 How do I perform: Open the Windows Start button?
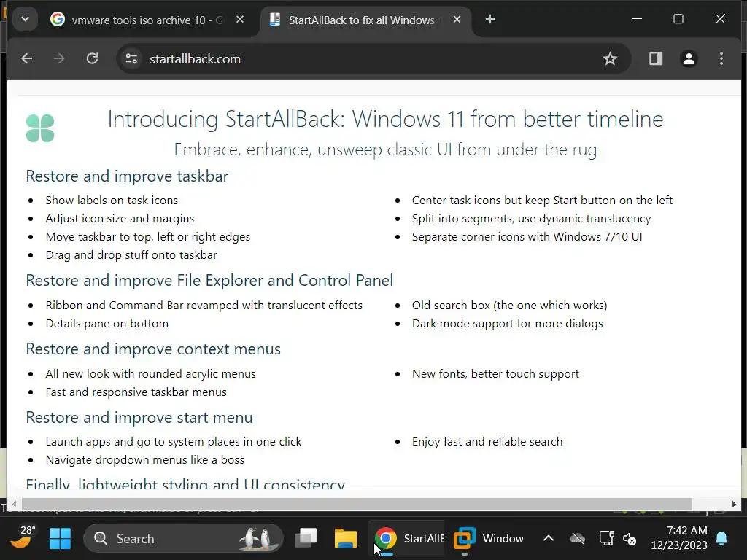[x=60, y=539]
